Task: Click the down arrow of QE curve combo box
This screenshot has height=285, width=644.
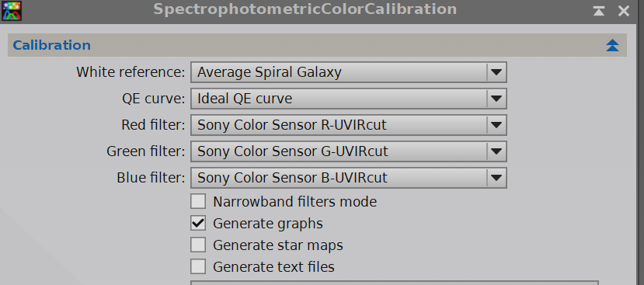Action: (496, 99)
